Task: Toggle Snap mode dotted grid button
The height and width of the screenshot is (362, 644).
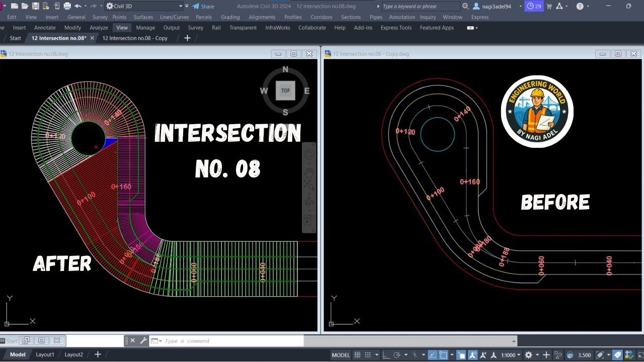Action: pyautogui.click(x=368, y=355)
